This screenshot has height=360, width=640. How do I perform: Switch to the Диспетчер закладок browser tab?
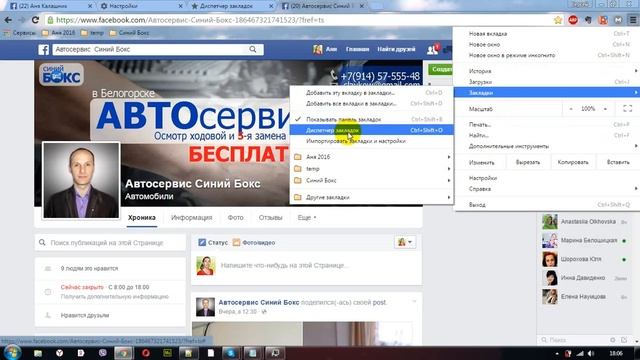(x=231, y=6)
